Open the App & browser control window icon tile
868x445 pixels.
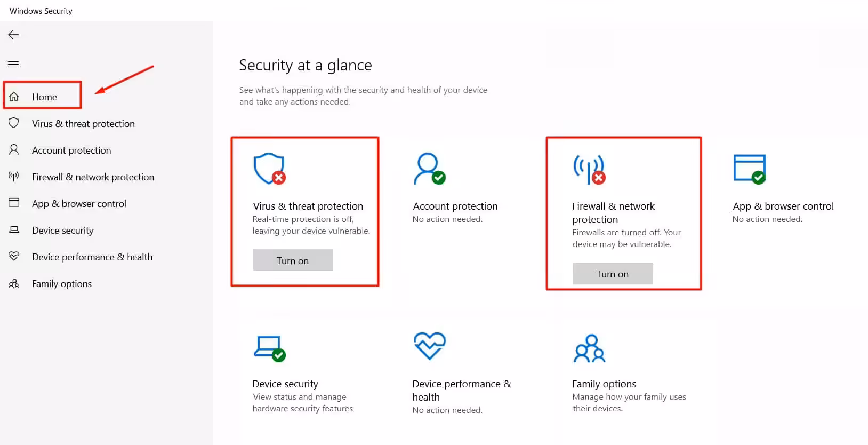tap(750, 169)
